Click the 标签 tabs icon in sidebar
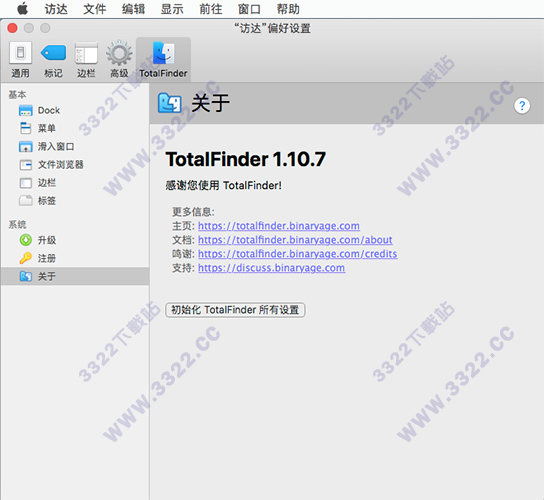 [26, 201]
